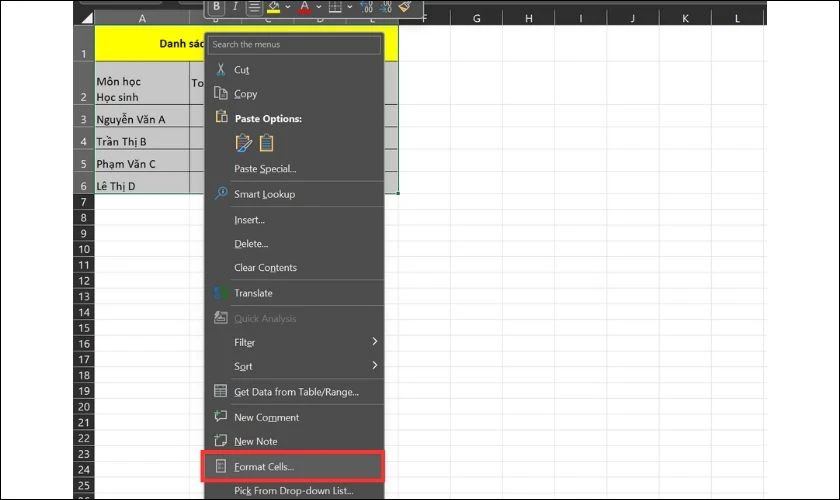840x500 pixels.
Task: Choose Paste Special... option
Action: pyautogui.click(x=265, y=169)
